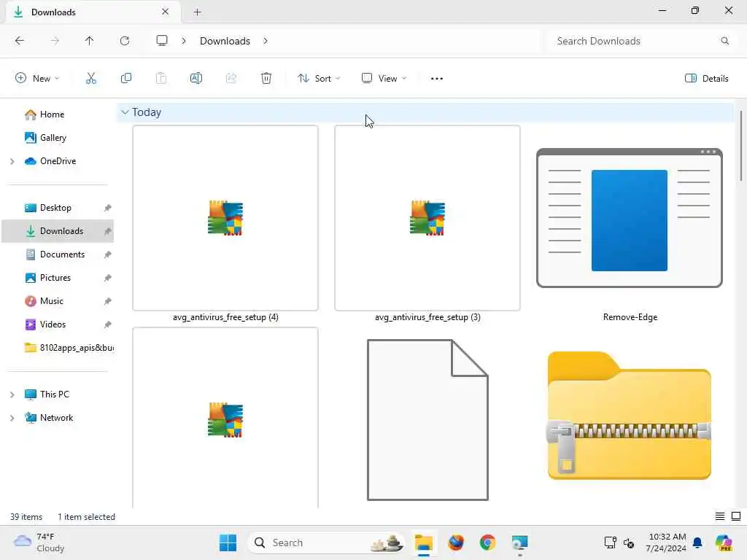Select Downloads in navigation pane
The height and width of the screenshot is (560, 747).
click(x=58, y=231)
